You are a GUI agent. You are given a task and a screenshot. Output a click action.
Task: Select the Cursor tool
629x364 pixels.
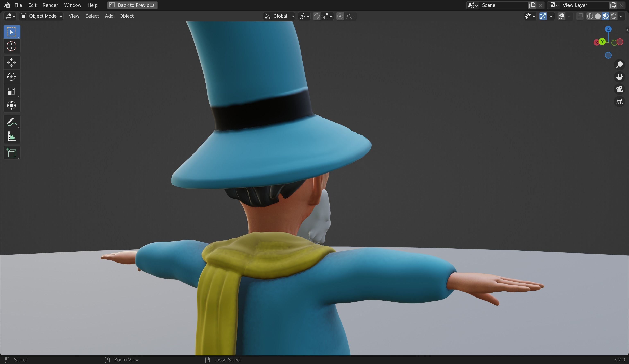11,46
